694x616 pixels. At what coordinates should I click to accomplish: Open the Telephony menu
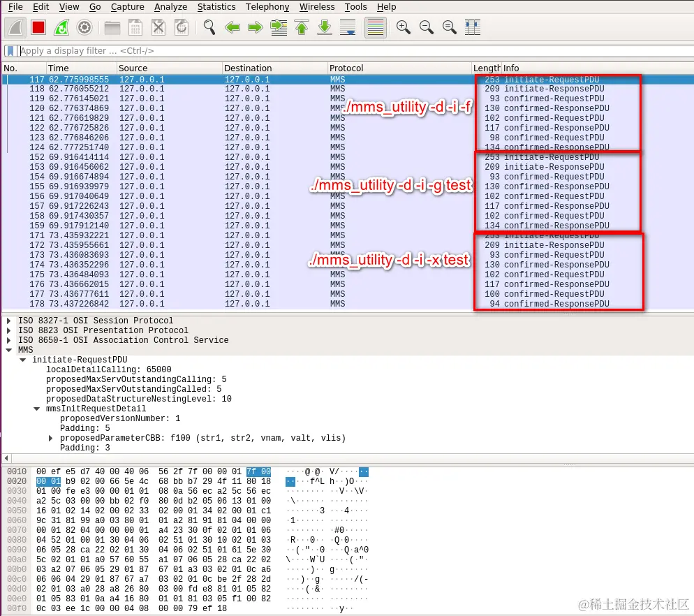pos(267,7)
